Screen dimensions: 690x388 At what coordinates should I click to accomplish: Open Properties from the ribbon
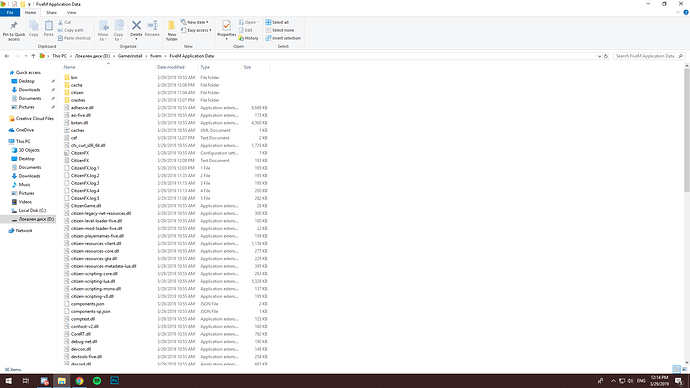click(226, 29)
